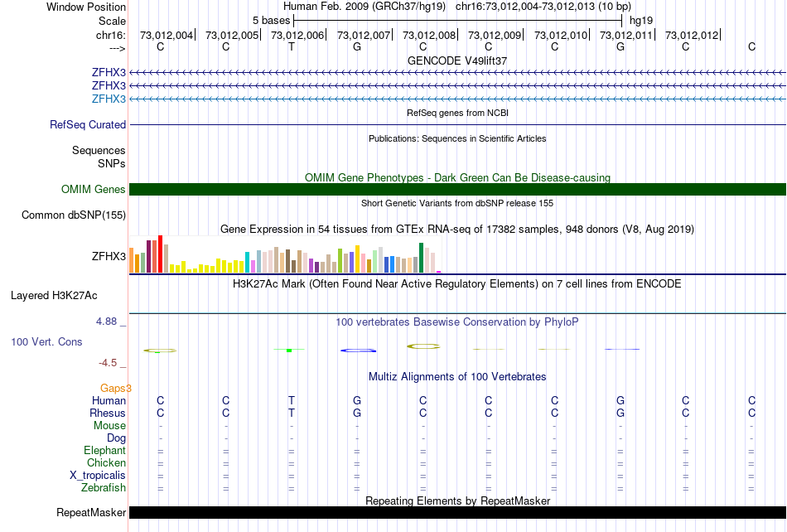Open the Basewise Conservation by PhyloP title

[457, 322]
